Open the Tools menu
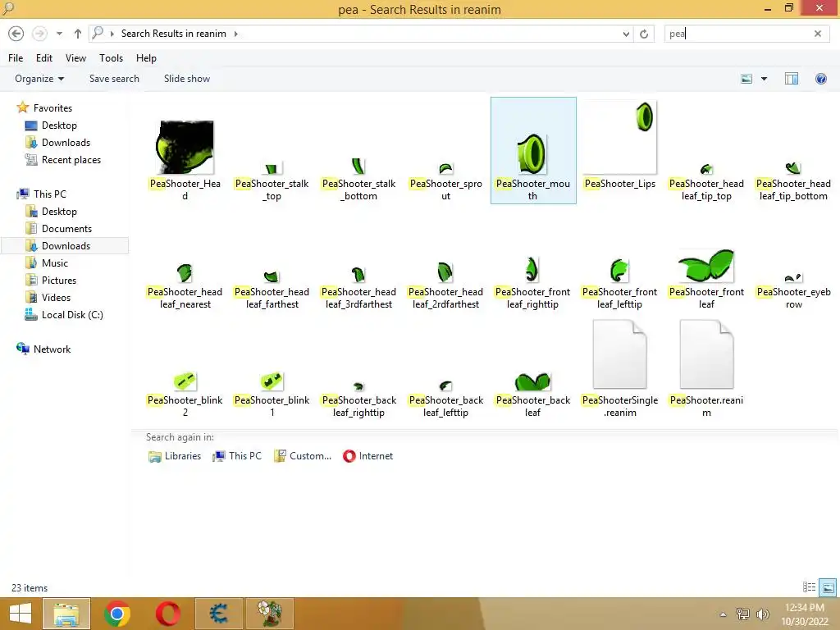 (x=111, y=58)
